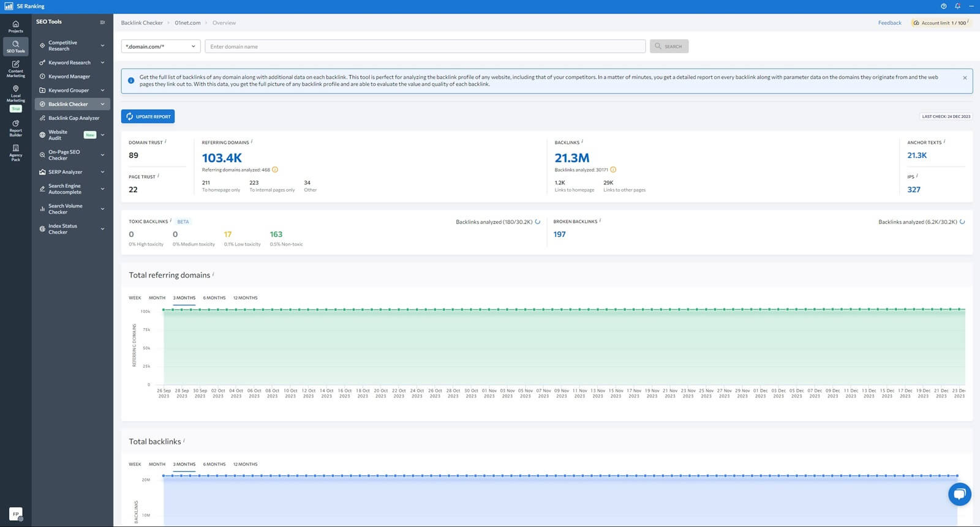This screenshot has height=527, width=980.
Task: Click info icon next to Broken Backlinks
Action: [x=600, y=220]
